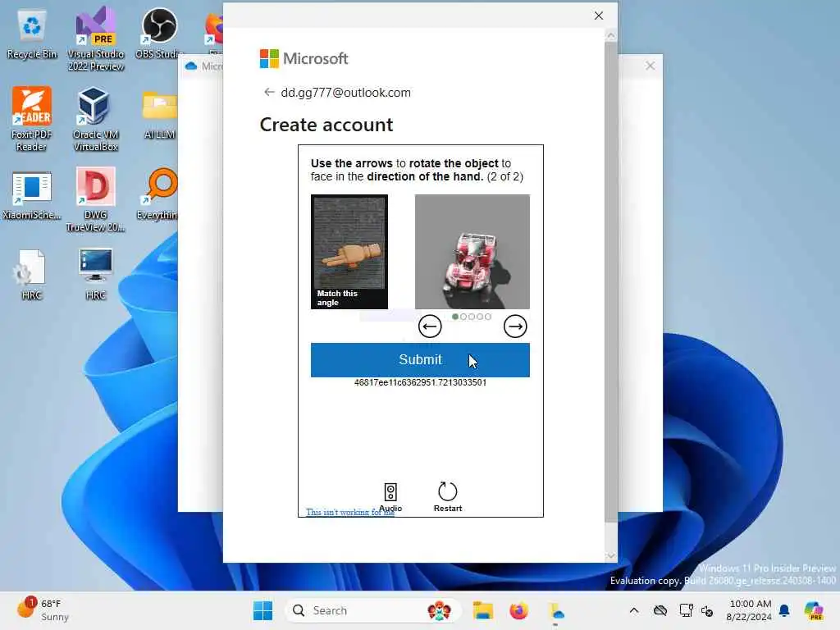Show hidden tray icons with the chevron
This screenshot has width=840, height=630.
634,610
